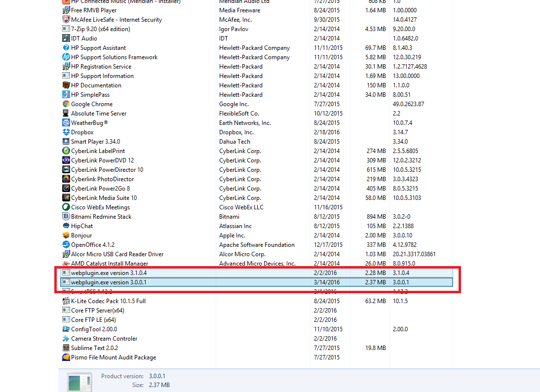The width and height of the screenshot is (540, 392).
Task: Click the Bitnami Redmine Stack icon
Action: pos(66,216)
